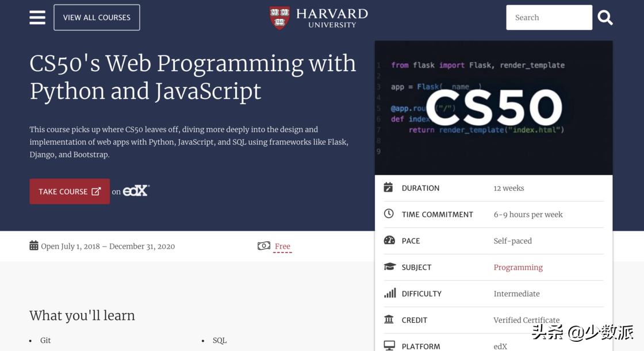This screenshot has height=351, width=644.
Task: Click the Platform monitor icon
Action: [389, 345]
